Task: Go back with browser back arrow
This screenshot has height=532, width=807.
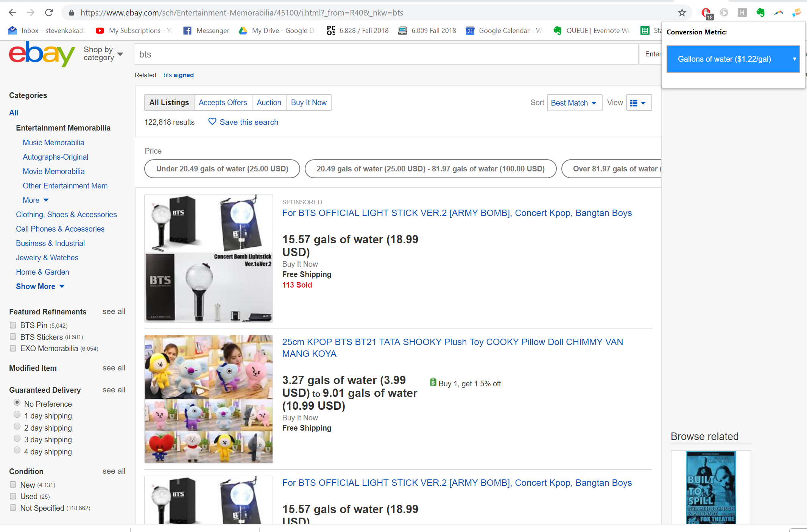Action: 12,12
